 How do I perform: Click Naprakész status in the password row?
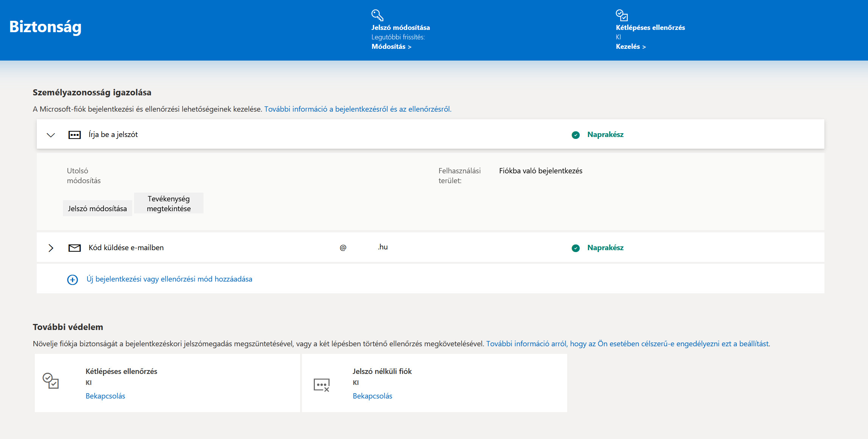(x=605, y=134)
